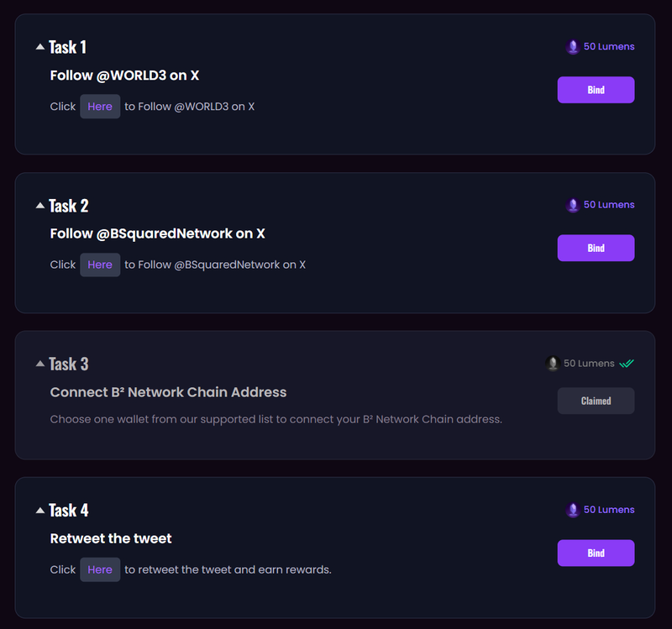Click the 50 Lumens reward label in Task 1

point(609,47)
